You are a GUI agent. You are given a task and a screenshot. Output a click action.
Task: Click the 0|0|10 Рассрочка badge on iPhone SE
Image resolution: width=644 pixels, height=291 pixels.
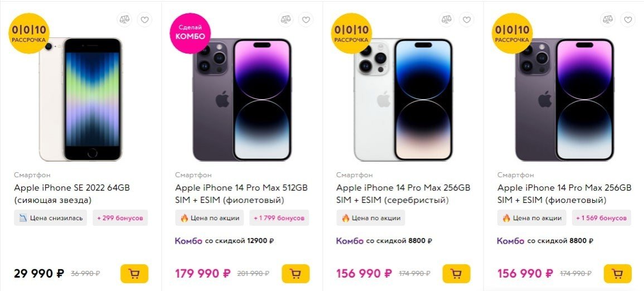click(30, 32)
